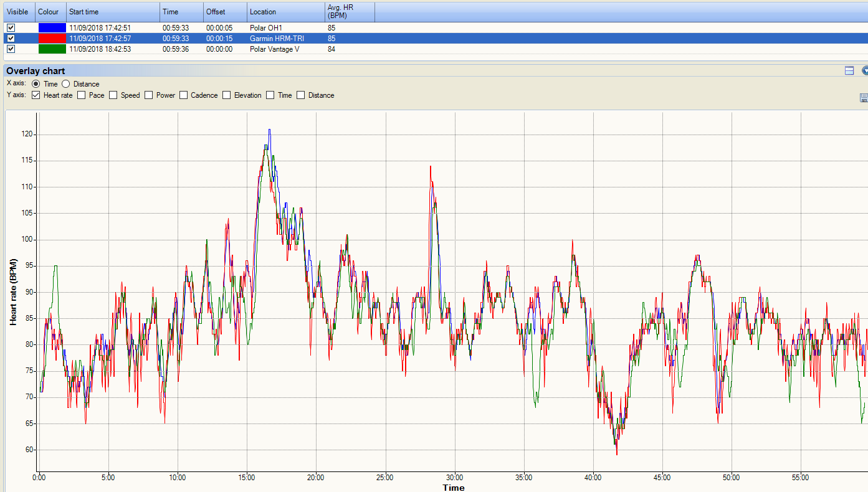Tick the Cadence Y axis checkbox

pos(184,95)
